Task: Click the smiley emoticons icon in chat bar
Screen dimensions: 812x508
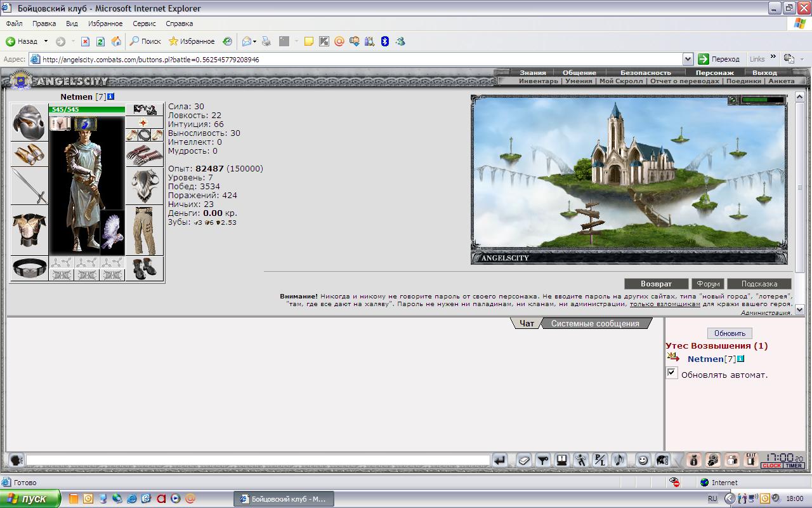Action: pyautogui.click(x=643, y=460)
